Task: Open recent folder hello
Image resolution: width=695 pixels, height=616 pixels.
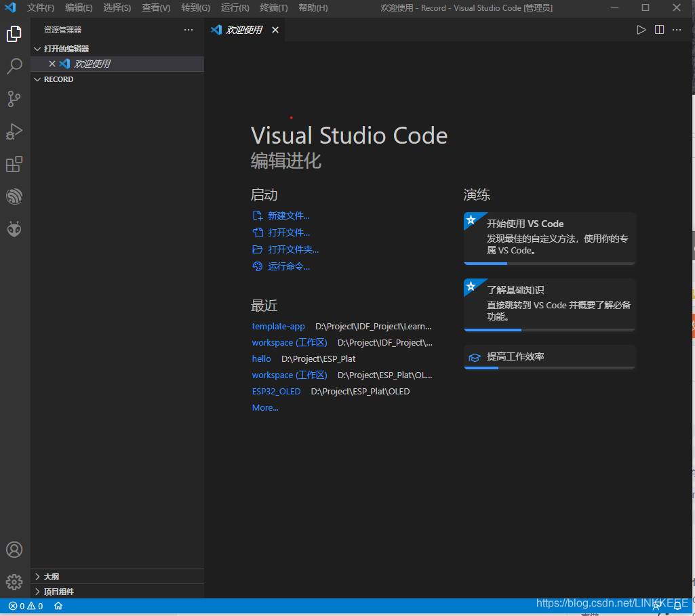Action: tap(261, 358)
